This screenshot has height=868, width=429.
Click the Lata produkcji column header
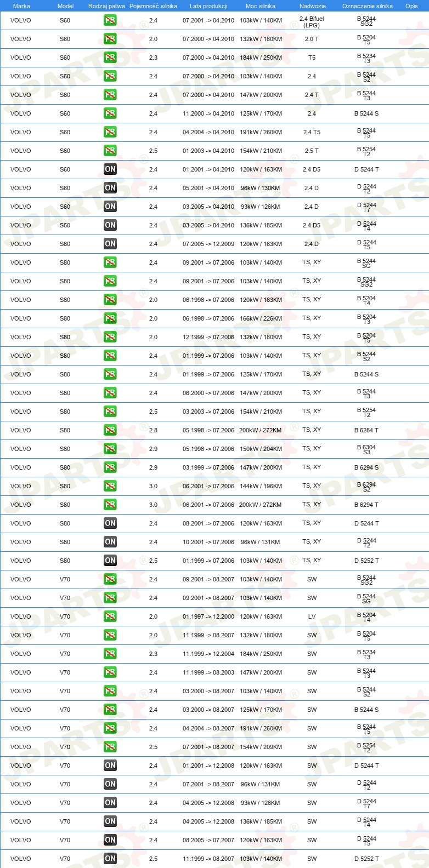pyautogui.click(x=208, y=6)
